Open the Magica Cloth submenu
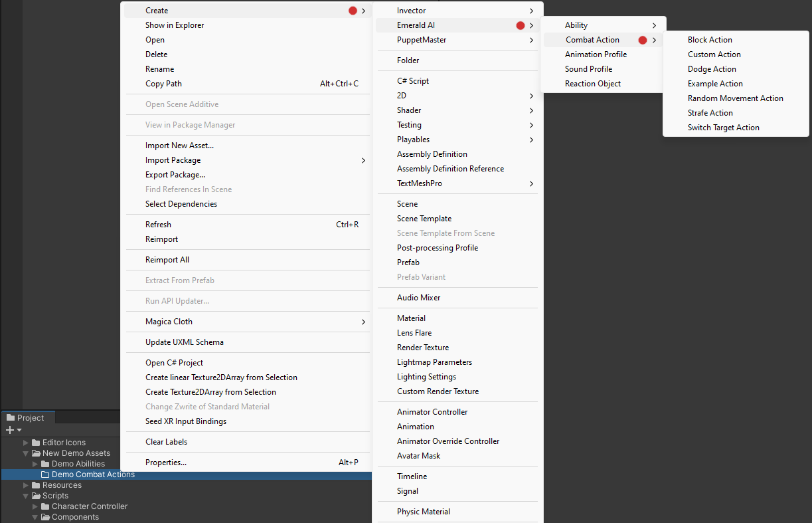 246,322
